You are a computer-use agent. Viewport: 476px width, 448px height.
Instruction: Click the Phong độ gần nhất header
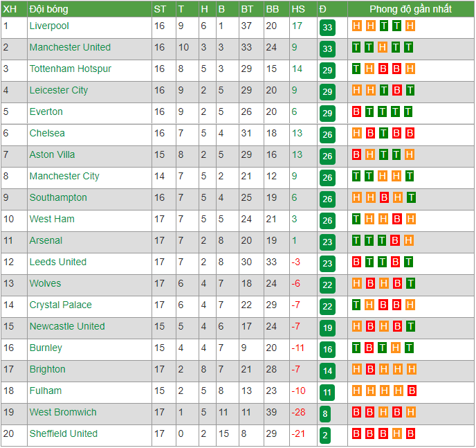coord(410,9)
